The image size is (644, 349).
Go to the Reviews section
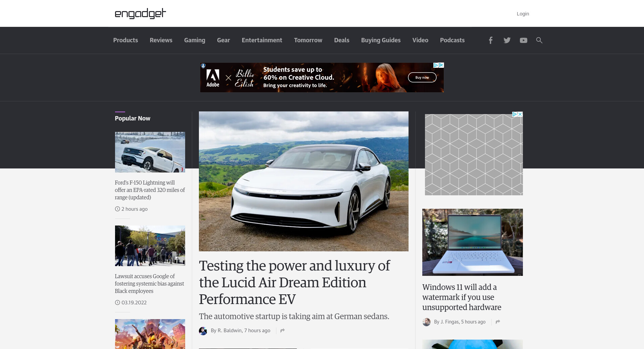pos(161,40)
